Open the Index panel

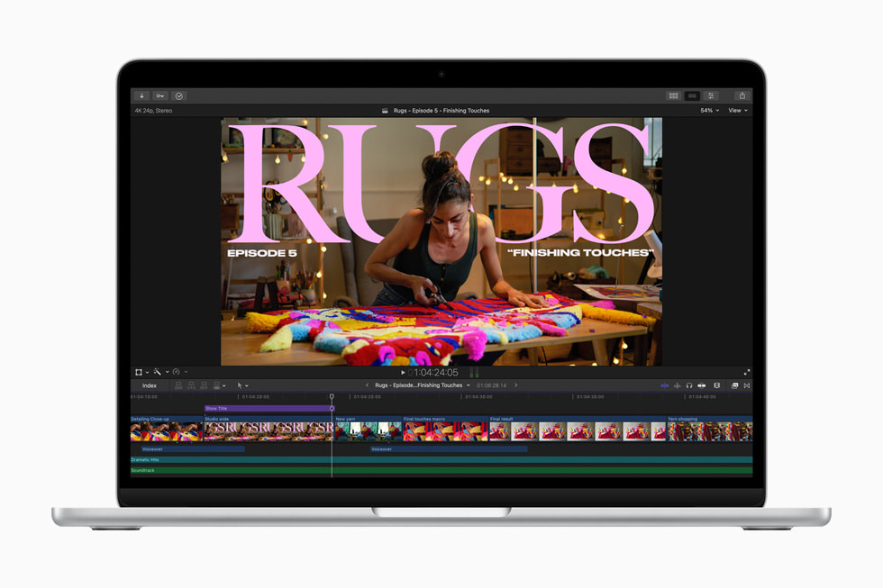click(x=149, y=385)
